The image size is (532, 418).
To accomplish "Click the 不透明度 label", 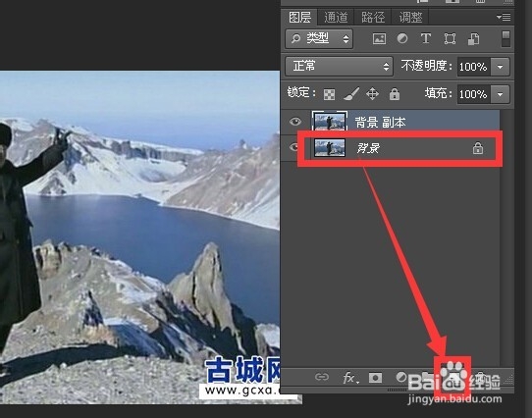I will 426,66.
